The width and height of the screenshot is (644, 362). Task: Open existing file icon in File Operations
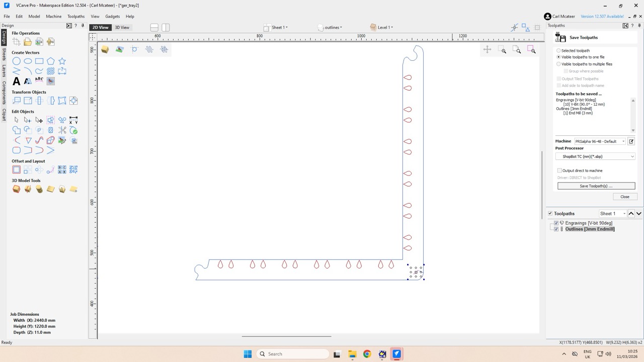coord(28,42)
